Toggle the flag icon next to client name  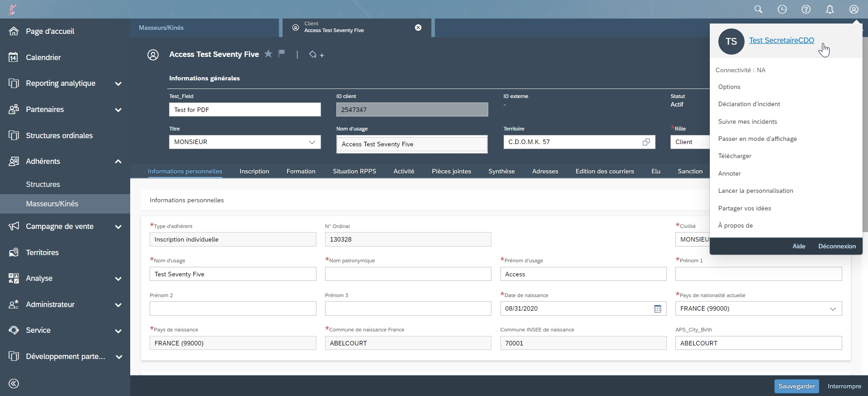tap(282, 54)
